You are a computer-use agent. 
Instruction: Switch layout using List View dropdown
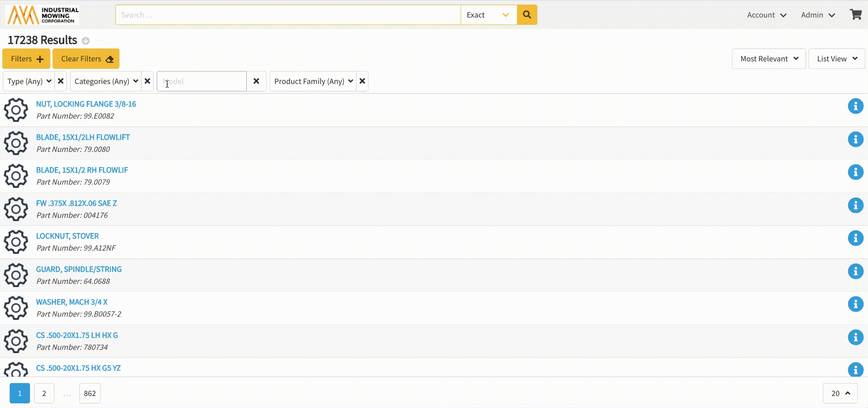pos(836,59)
